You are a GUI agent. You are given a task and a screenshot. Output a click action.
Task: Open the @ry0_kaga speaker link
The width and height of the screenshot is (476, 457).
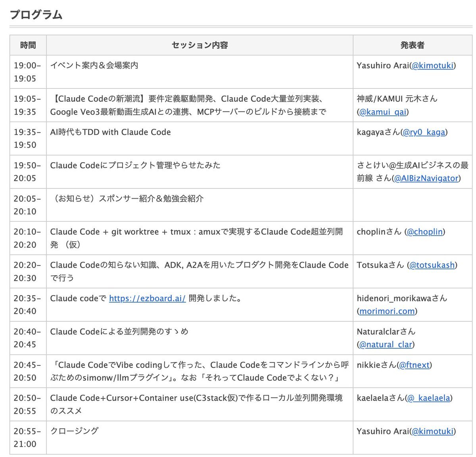tap(424, 132)
